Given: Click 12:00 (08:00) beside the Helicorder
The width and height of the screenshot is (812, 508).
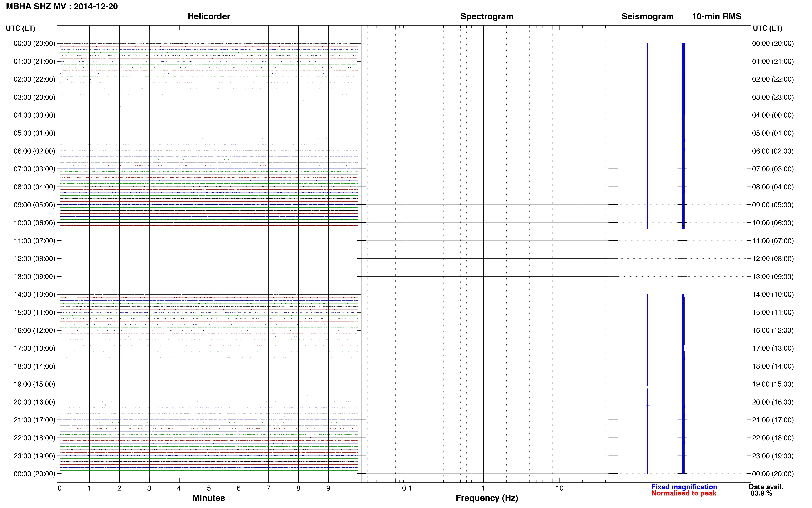Looking at the screenshot, I should point(34,259).
